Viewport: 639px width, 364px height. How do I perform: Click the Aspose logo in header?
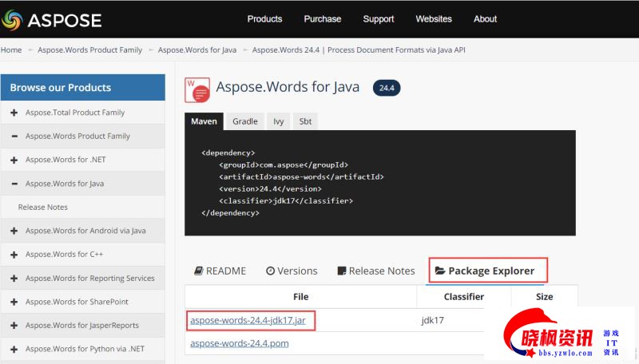pos(53,19)
